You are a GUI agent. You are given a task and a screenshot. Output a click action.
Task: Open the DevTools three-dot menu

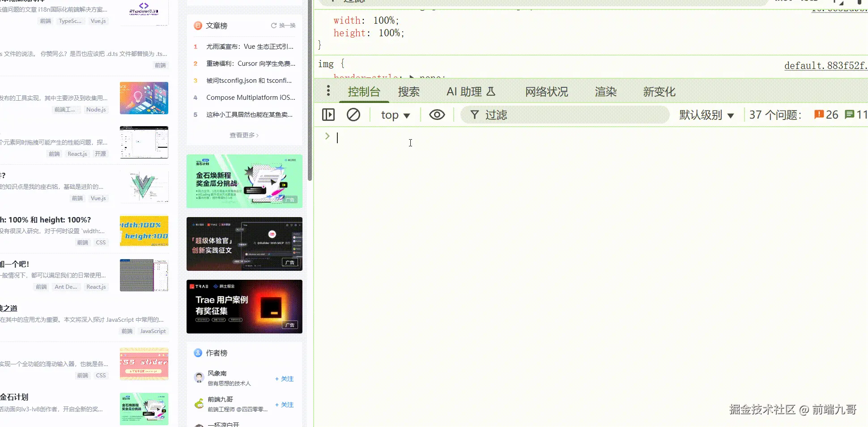[x=328, y=91]
